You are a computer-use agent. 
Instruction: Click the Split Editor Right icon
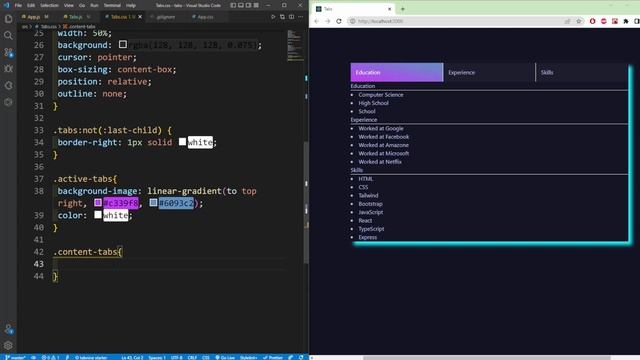(x=291, y=17)
